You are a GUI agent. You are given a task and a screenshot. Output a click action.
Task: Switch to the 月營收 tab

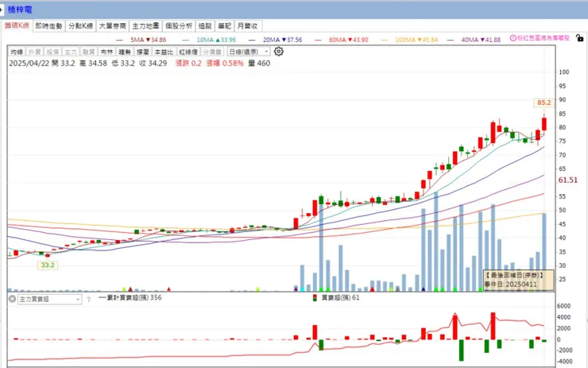247,26
